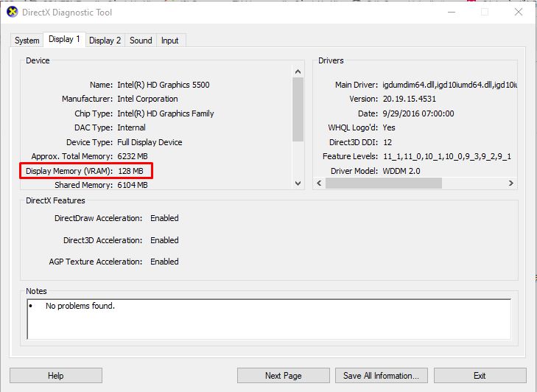Click the Drivers panel horizontal scrollbar thumb

point(384,183)
